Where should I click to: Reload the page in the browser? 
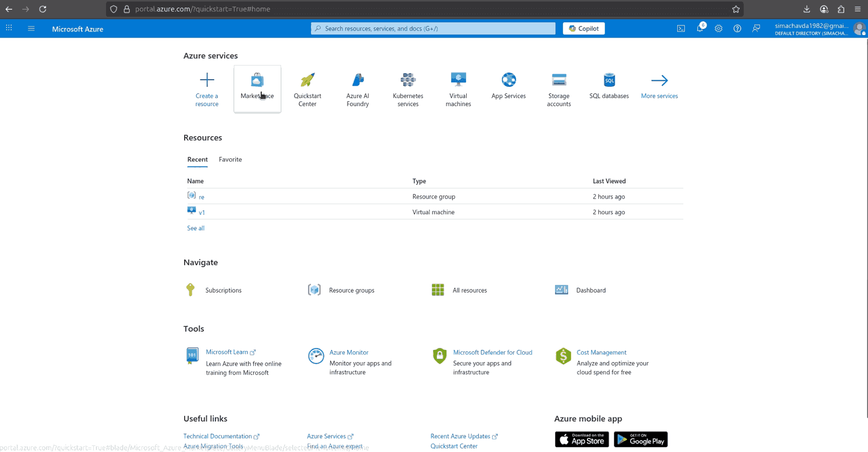pyautogui.click(x=43, y=9)
